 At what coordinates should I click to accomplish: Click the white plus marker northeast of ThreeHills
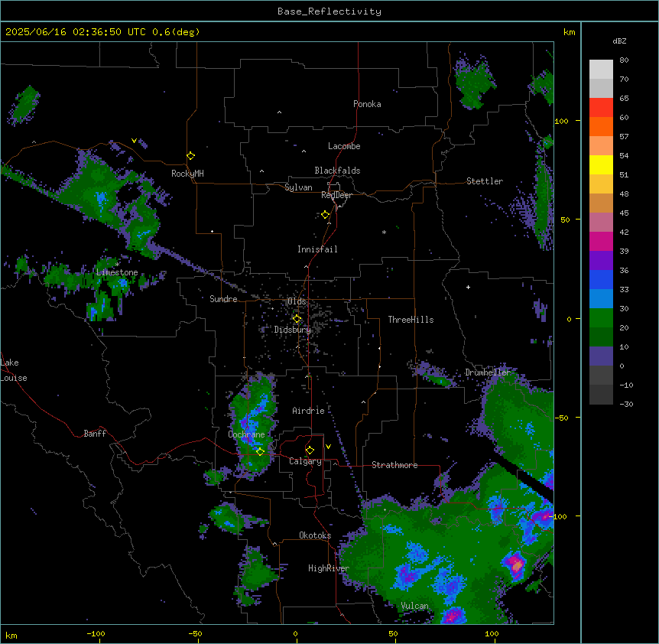coord(468,287)
